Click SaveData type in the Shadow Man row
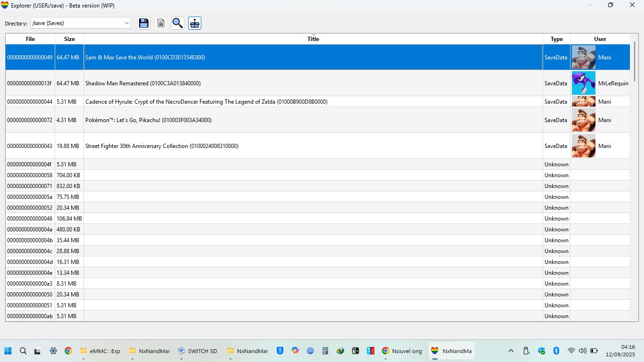 [556, 83]
